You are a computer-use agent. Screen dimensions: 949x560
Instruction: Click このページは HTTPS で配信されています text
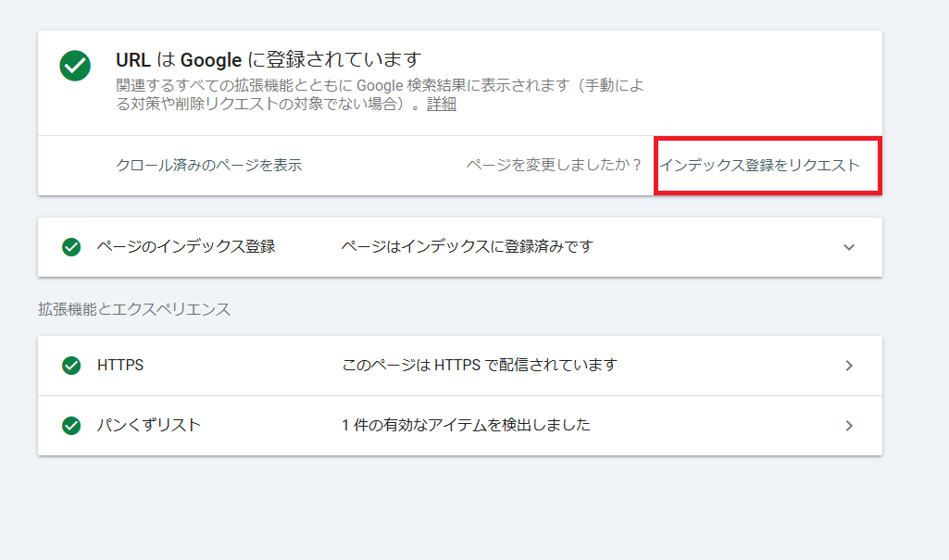click(x=480, y=366)
